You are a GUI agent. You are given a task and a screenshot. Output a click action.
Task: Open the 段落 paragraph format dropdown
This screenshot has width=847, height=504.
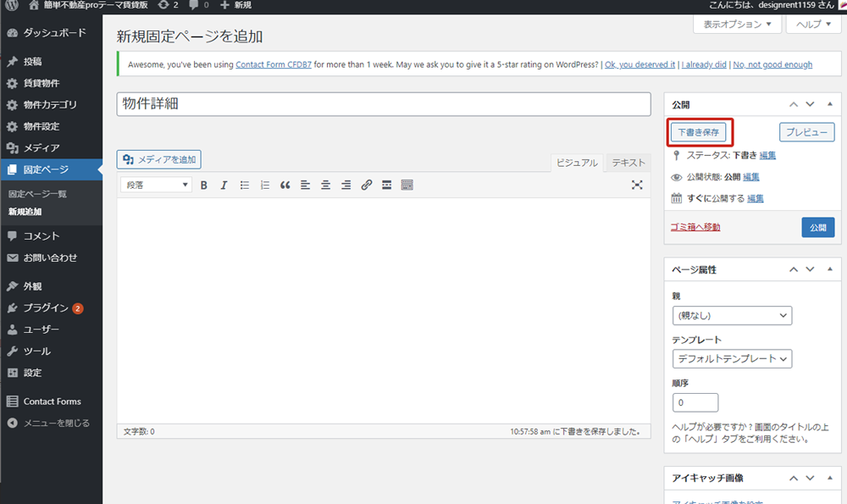[x=157, y=185]
